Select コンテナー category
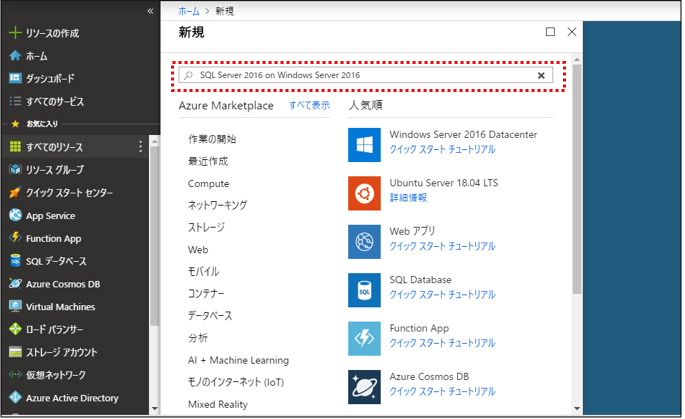Image resolution: width=685 pixels, height=419 pixels. pyautogui.click(x=206, y=294)
